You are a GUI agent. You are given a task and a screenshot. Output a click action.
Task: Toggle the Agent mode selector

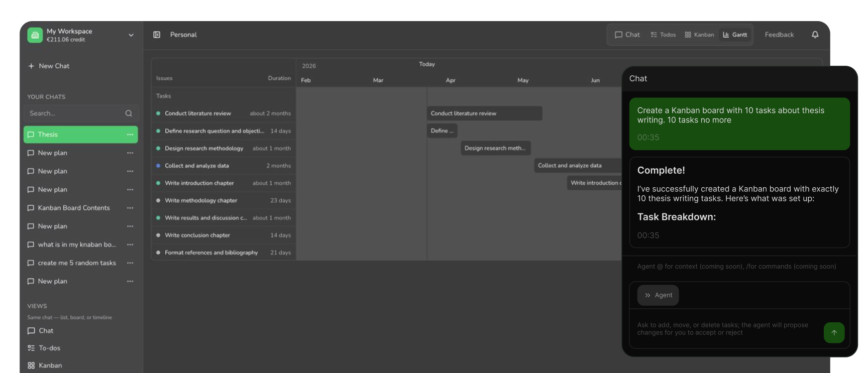coord(658,295)
